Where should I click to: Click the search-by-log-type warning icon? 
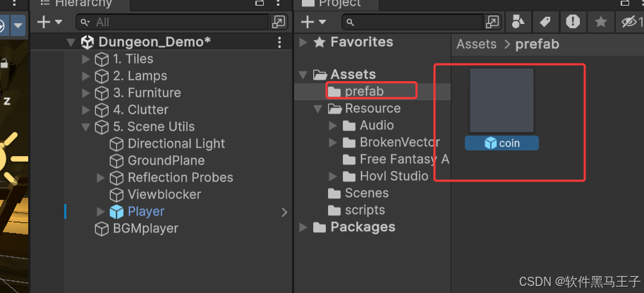click(x=573, y=22)
